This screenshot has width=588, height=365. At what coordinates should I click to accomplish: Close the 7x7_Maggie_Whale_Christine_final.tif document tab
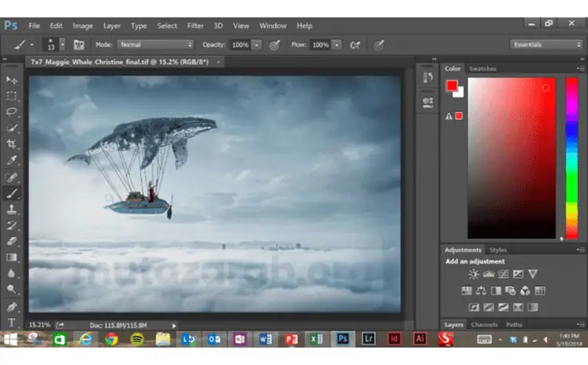pyautogui.click(x=218, y=62)
